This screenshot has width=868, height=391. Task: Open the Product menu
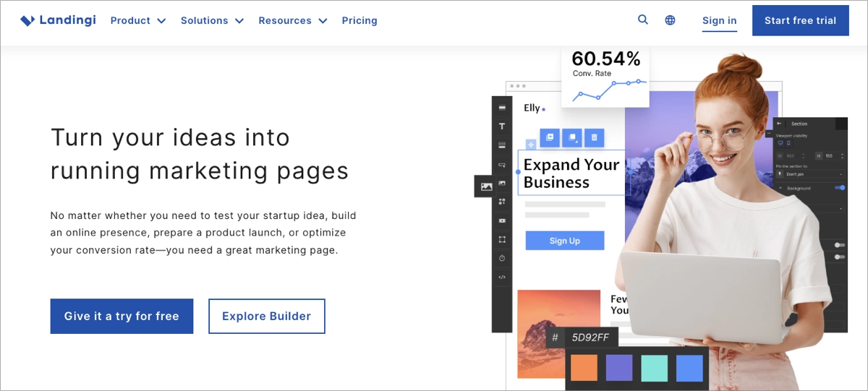click(x=138, y=20)
